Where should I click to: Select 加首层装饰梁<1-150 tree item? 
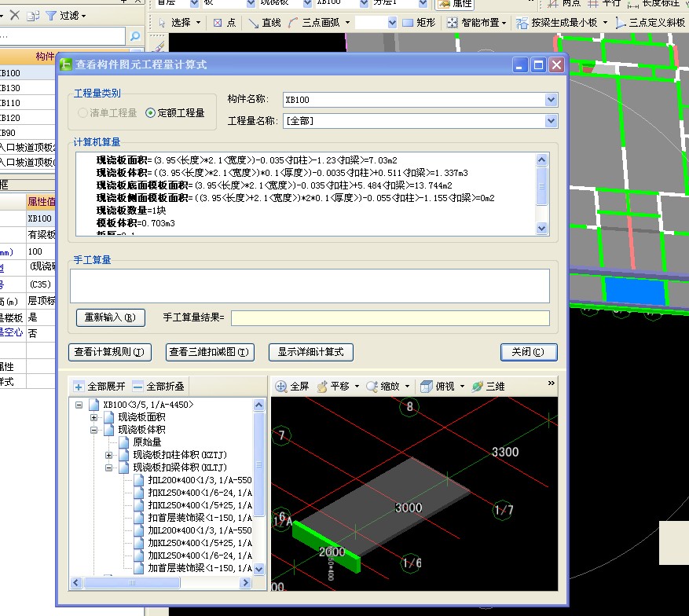[x=200, y=568]
